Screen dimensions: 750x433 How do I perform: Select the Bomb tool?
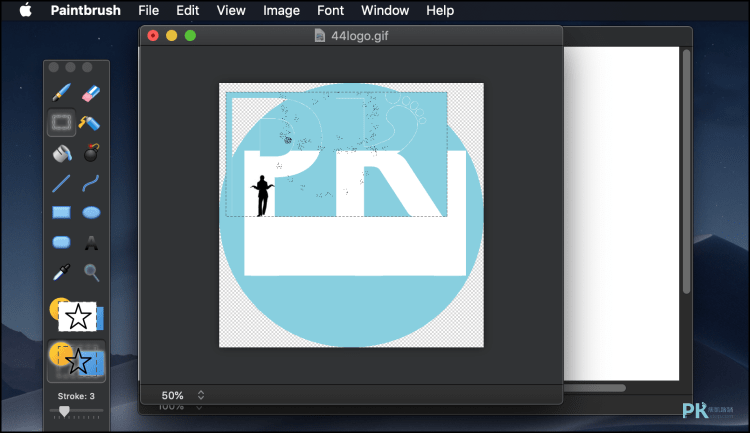coord(91,153)
